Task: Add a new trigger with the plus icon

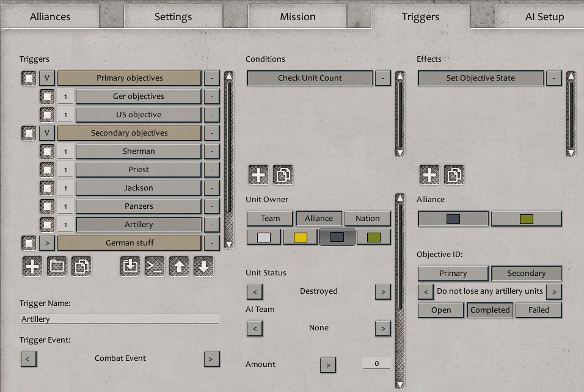Action: tap(32, 267)
